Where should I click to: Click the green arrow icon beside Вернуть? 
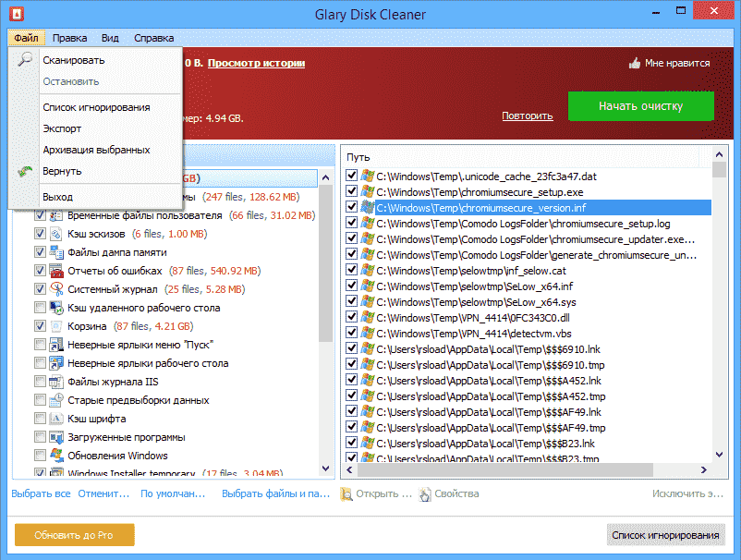25,171
